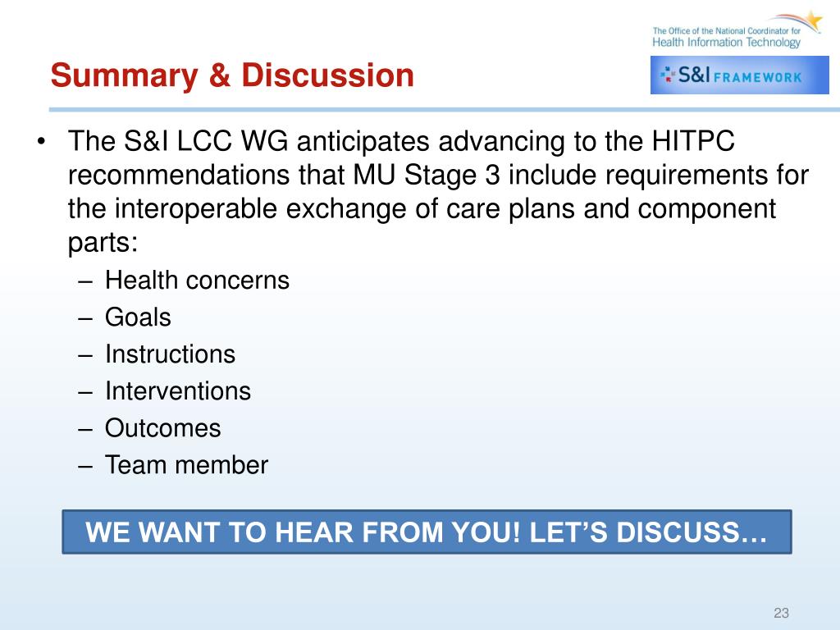
Task: Click the blue horizontal divider line under title
Action: pyautogui.click(x=444, y=110)
